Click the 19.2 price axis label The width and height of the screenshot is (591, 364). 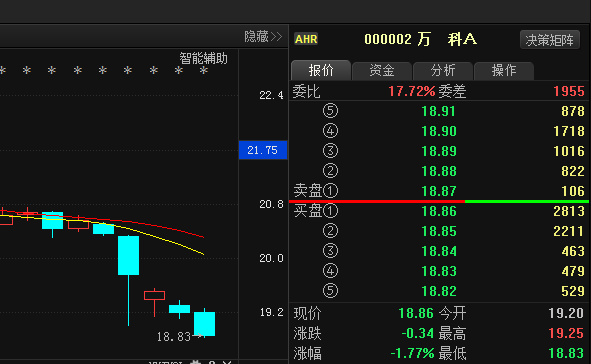coord(271,312)
